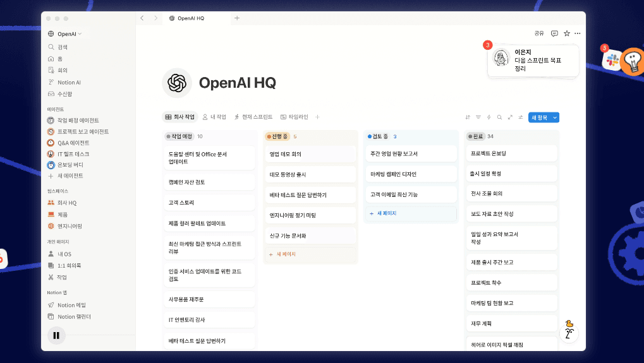Go forward with the right arrow
Screen dimensions: 644x363
155,18
